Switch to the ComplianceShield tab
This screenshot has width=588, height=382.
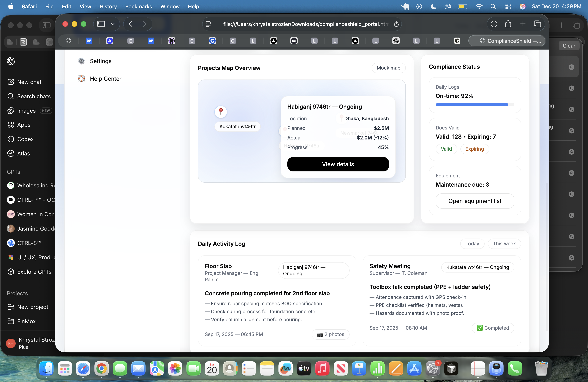click(x=506, y=41)
